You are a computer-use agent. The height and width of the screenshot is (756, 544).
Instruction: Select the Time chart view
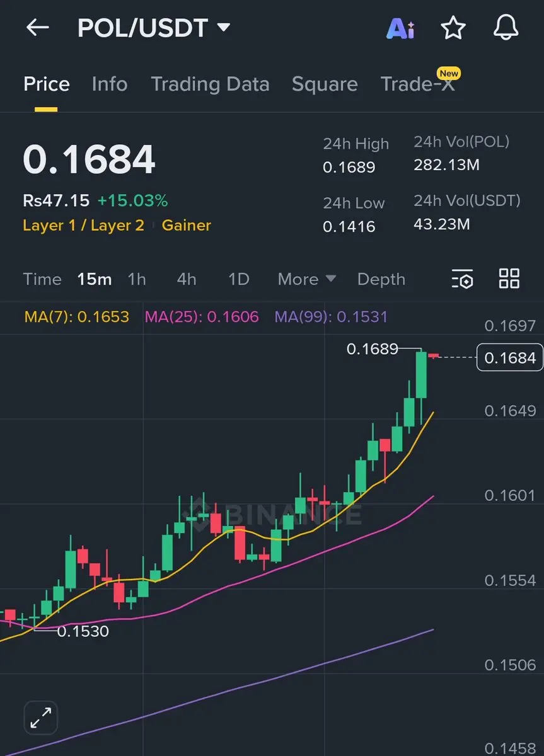tap(42, 279)
